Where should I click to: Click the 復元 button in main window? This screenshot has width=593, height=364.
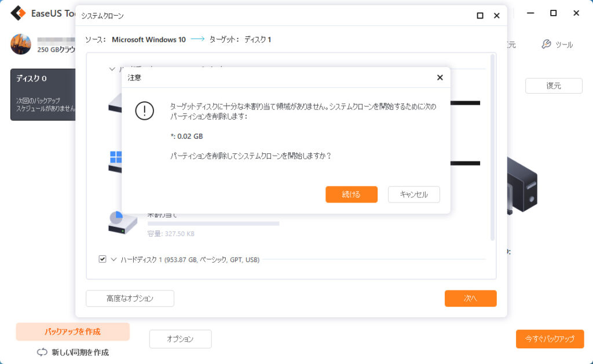tap(554, 86)
